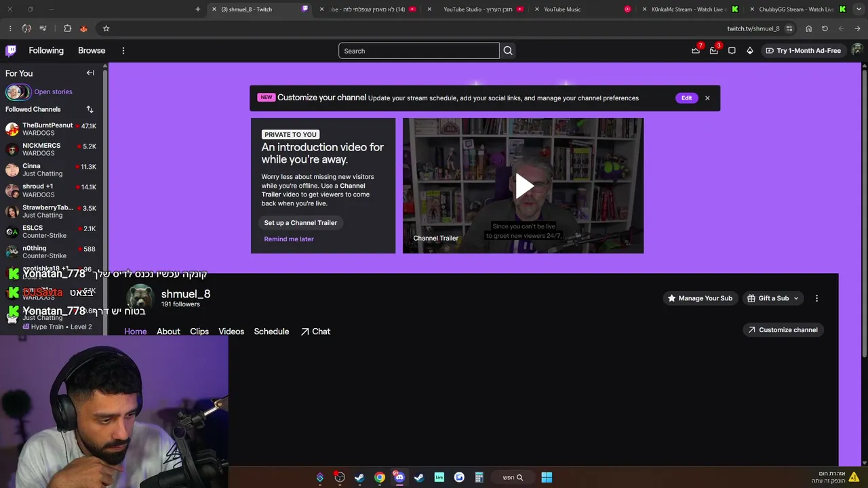The height and width of the screenshot is (488, 868).
Task: Click the Get Bits icon
Action: [750, 51]
